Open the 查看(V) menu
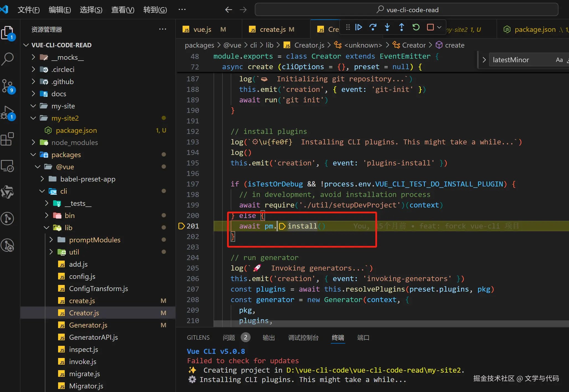Image resolution: width=569 pixels, height=392 pixels. click(123, 10)
